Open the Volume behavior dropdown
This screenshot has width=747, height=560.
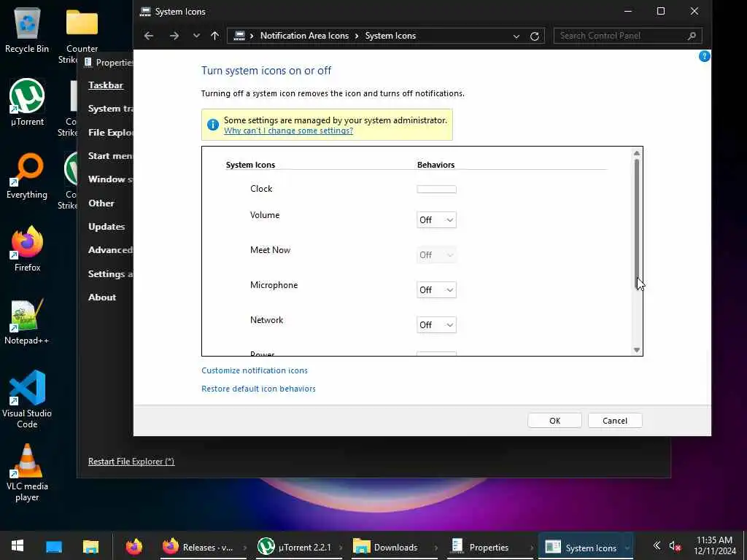(x=436, y=220)
